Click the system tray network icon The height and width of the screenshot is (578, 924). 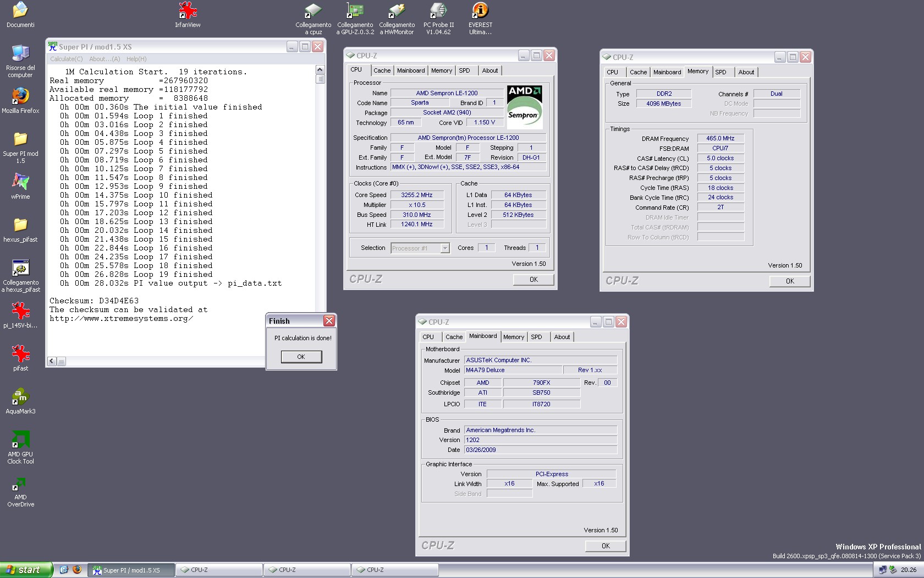tap(882, 570)
